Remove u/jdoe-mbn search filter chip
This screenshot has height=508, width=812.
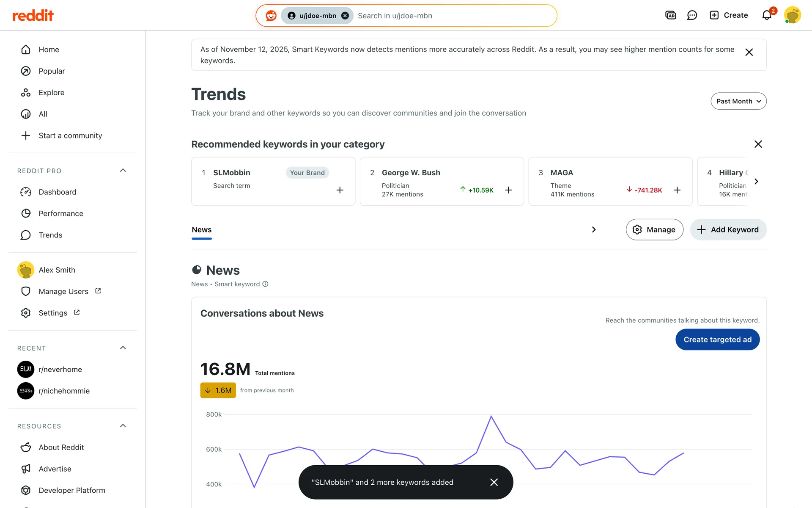tap(345, 16)
